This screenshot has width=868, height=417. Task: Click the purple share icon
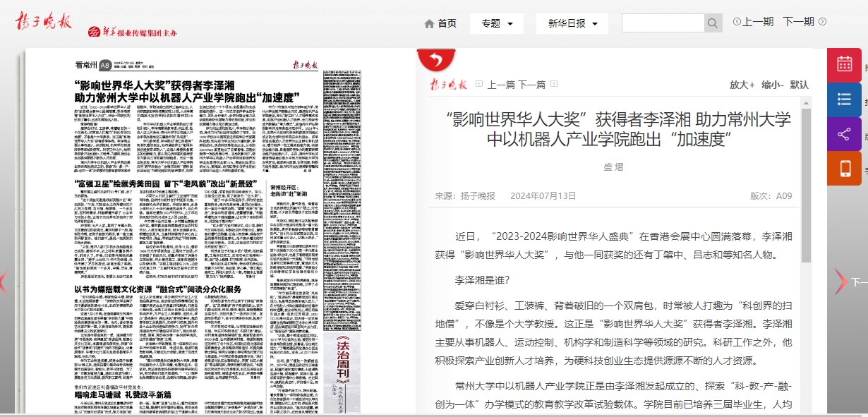844,134
